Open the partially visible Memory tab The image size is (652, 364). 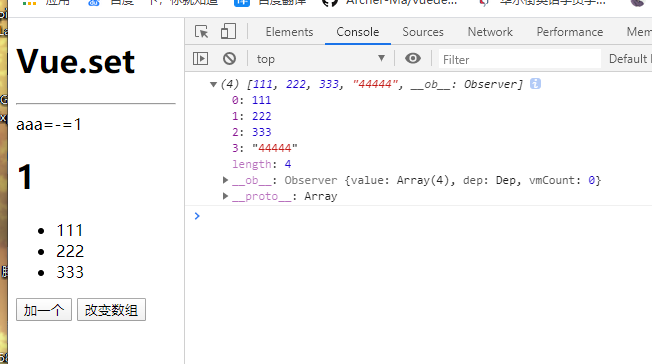point(639,32)
